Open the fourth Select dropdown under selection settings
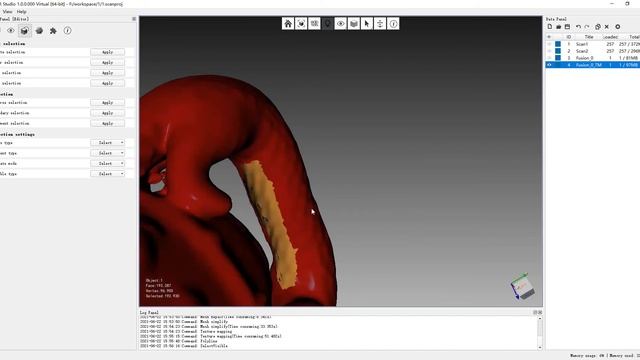640x360 pixels. (x=108, y=174)
